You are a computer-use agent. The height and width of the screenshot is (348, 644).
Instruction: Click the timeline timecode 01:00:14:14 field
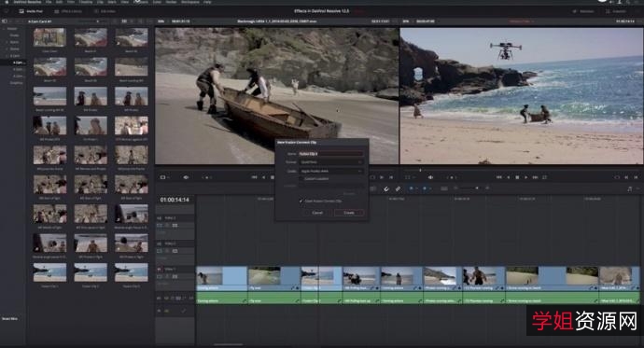tap(175, 200)
